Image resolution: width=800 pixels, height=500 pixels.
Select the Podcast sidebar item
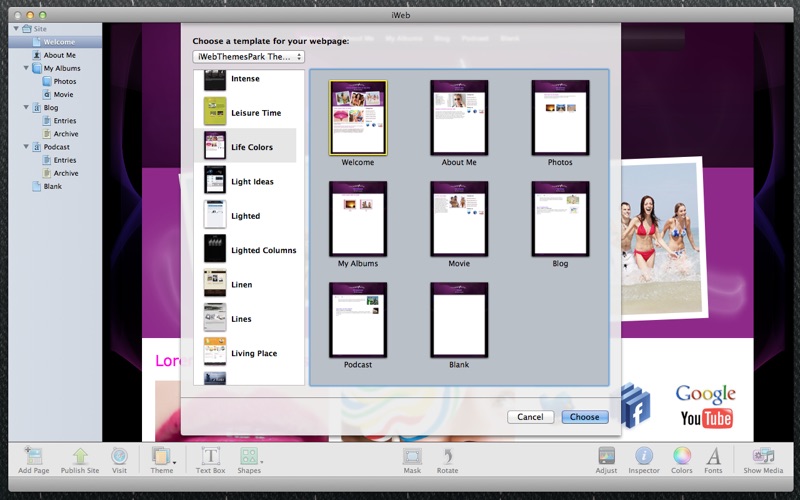coord(55,147)
